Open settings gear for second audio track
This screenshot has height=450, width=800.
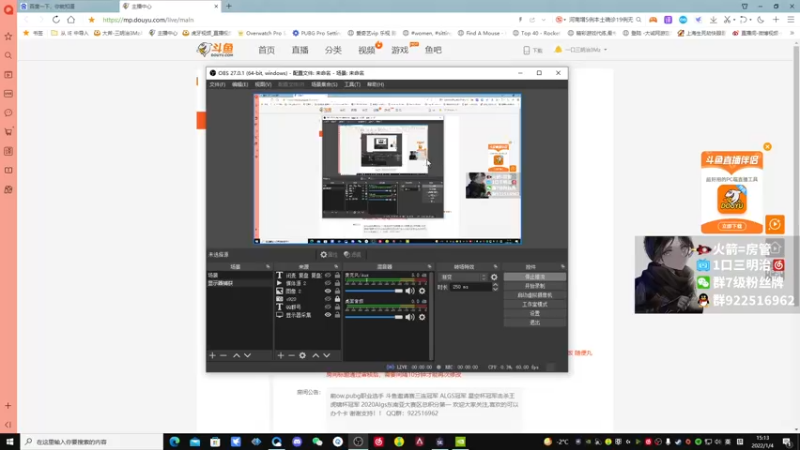point(422,317)
